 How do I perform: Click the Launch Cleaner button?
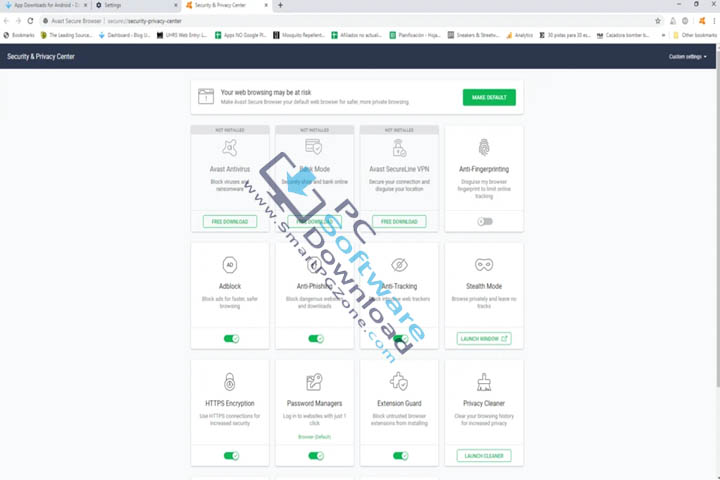(x=484, y=456)
